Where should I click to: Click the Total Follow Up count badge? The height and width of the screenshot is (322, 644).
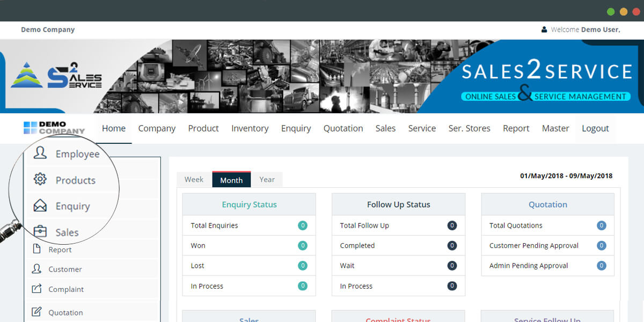click(452, 225)
